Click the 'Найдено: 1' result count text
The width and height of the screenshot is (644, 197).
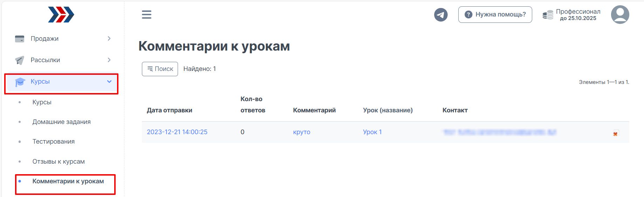pos(200,69)
